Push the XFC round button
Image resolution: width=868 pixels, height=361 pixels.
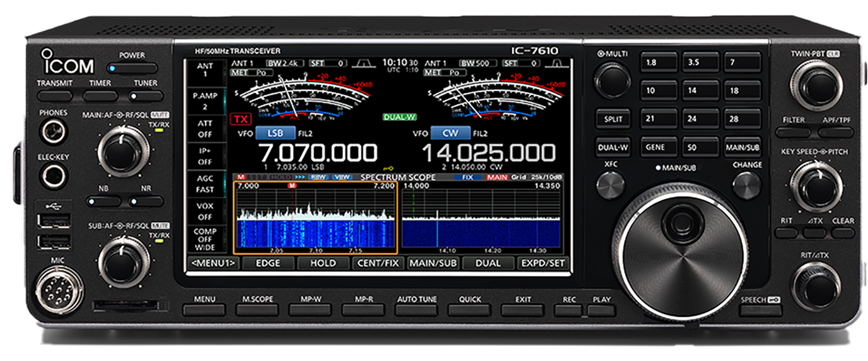(x=610, y=185)
